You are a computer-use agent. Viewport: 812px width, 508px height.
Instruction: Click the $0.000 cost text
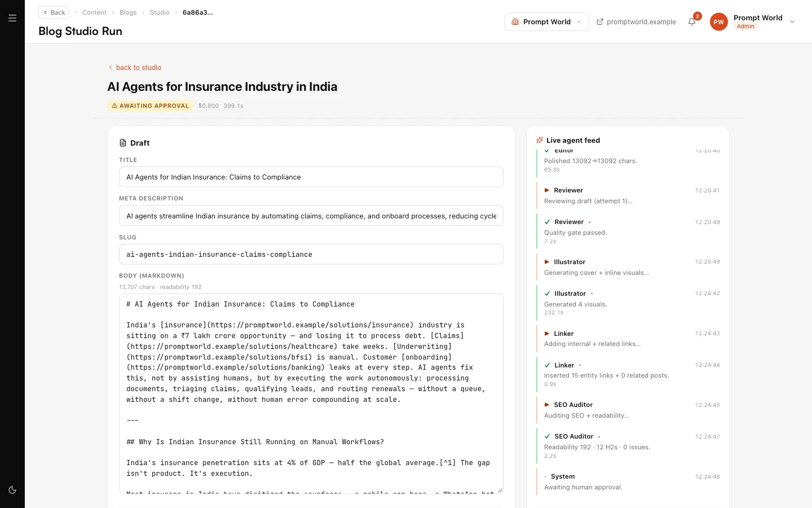tap(209, 106)
